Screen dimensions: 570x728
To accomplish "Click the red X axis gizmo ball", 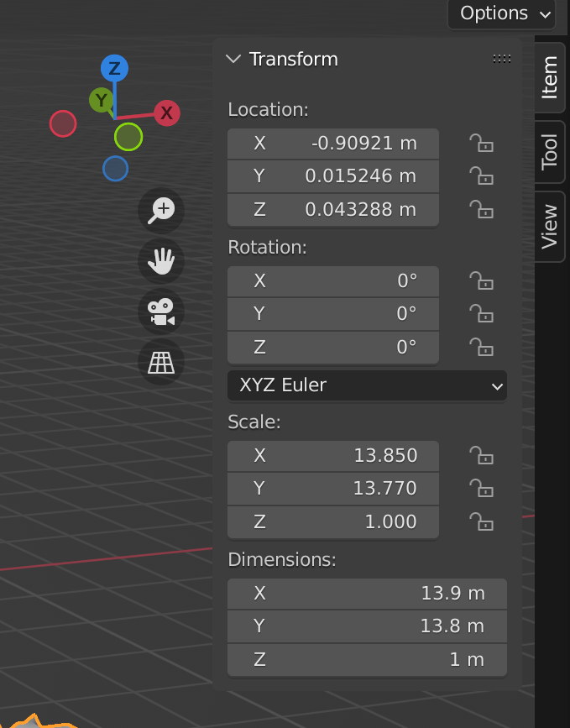I will pyautogui.click(x=166, y=113).
